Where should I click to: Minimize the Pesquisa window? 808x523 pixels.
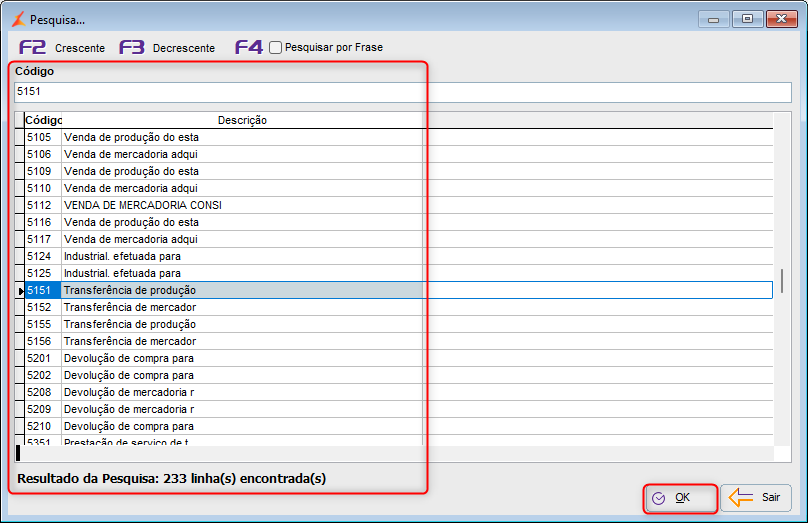pos(714,20)
